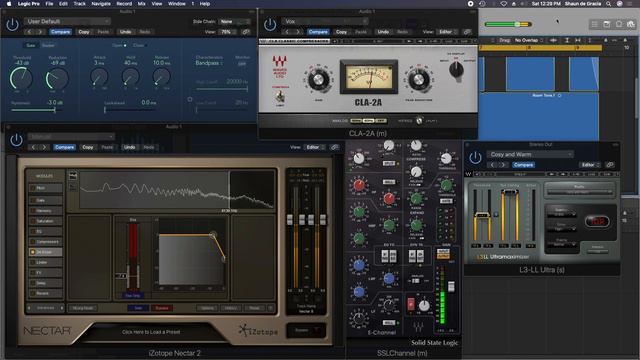Open Note Pads in Logic toolbar
The image size is (640, 360).
(x=607, y=24)
